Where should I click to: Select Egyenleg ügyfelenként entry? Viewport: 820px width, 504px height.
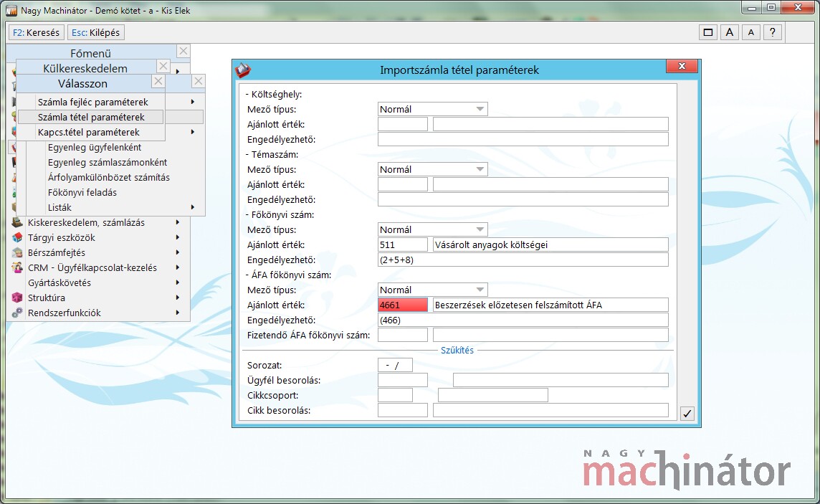(x=95, y=148)
